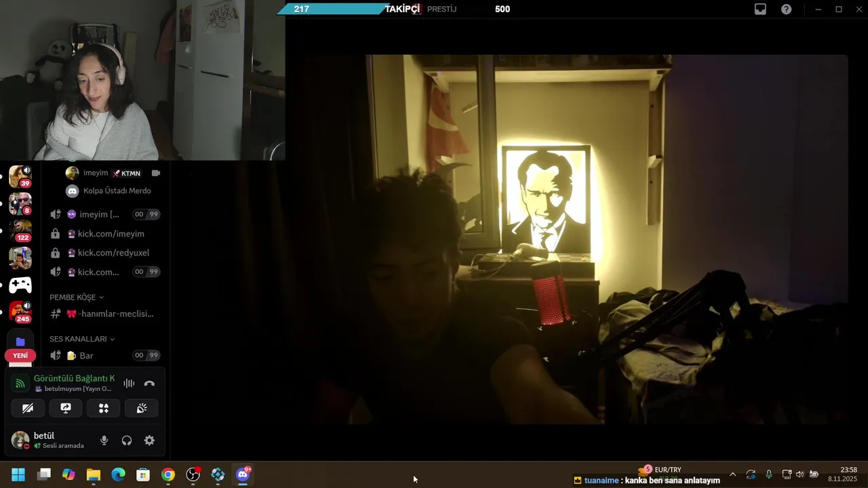Deafen audio with headphone icon

[x=127, y=441]
